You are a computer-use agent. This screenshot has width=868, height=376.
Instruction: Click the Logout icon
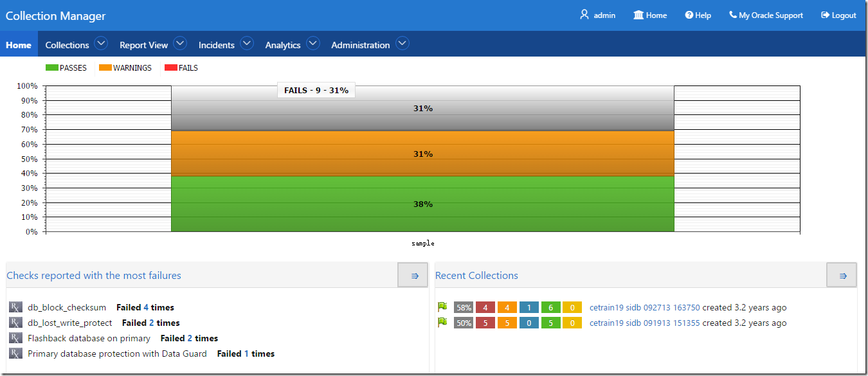(825, 15)
